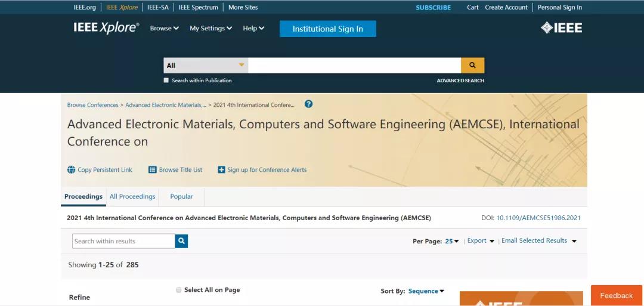Open IEEE-SA site link
The width and height of the screenshot is (644, 306).
(x=157, y=7)
